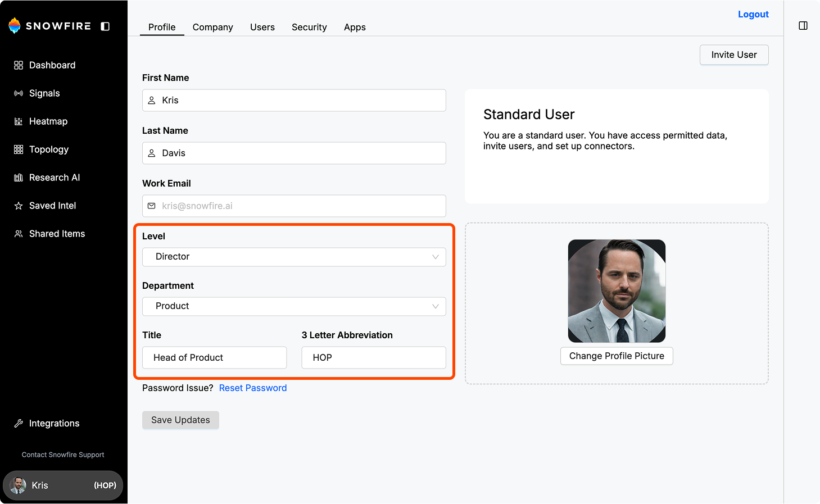Click Contact Snowfire Support link
820x504 pixels.
tap(63, 455)
